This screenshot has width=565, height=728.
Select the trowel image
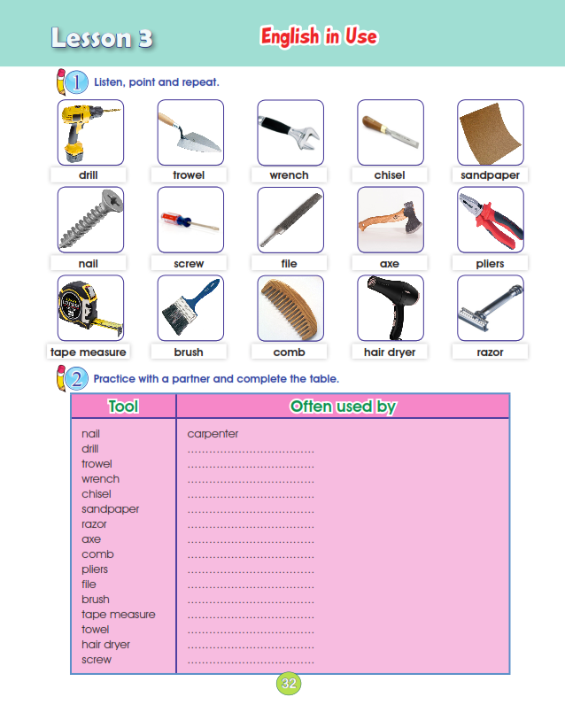[190, 132]
